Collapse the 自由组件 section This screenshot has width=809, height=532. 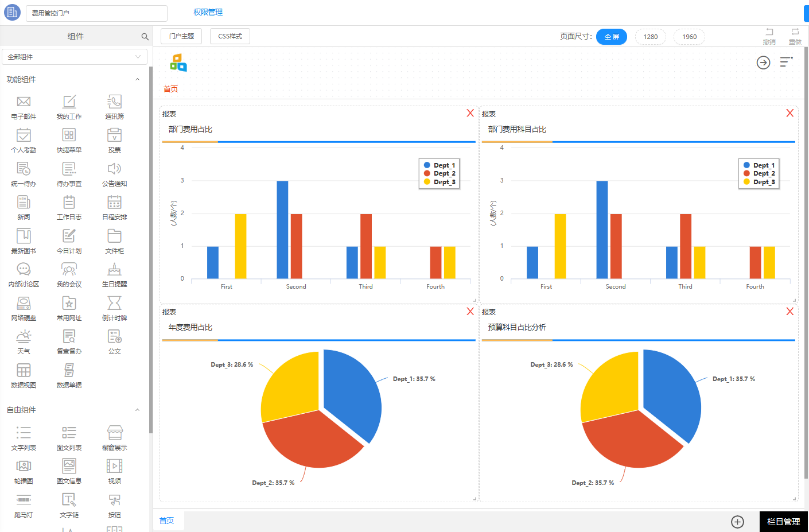coord(137,410)
